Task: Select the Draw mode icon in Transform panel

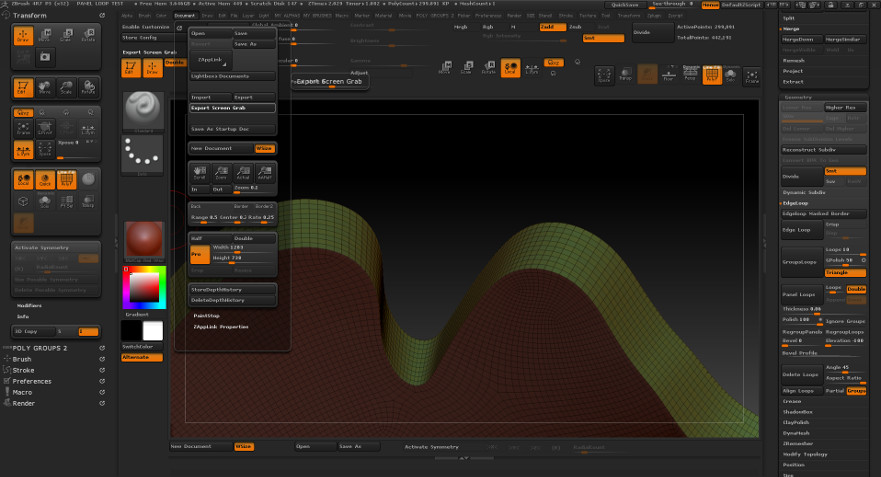Action: point(23,36)
